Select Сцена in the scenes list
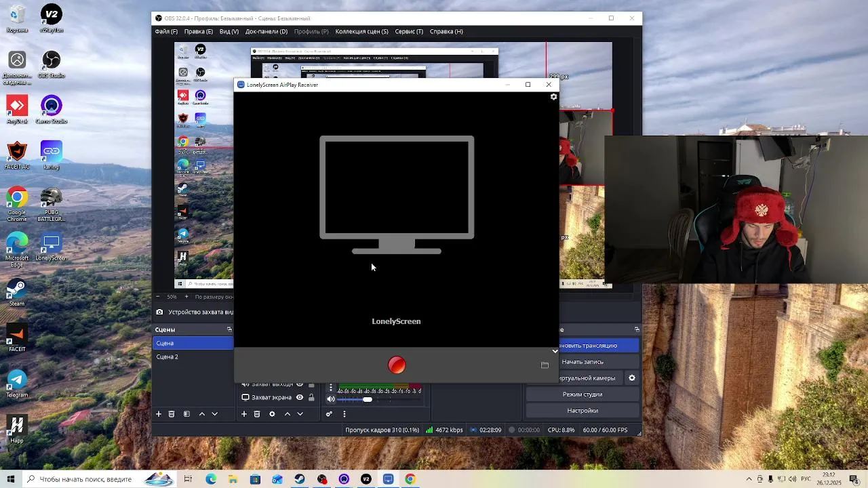This screenshot has height=488, width=868. click(x=193, y=343)
